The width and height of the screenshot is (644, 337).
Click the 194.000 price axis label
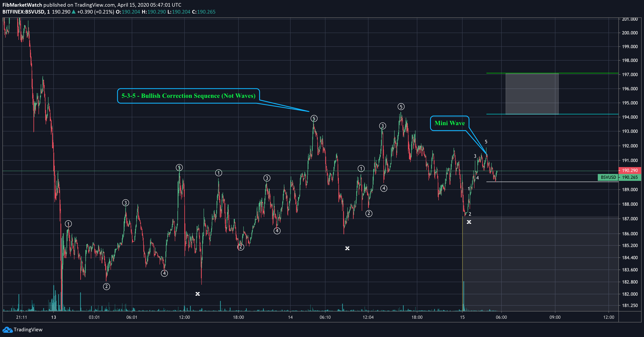pyautogui.click(x=630, y=117)
